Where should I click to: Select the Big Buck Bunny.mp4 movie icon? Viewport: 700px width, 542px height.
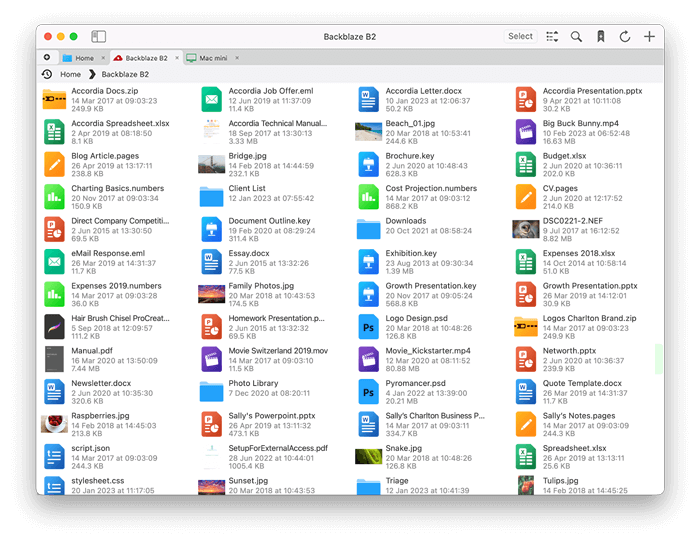click(x=525, y=132)
